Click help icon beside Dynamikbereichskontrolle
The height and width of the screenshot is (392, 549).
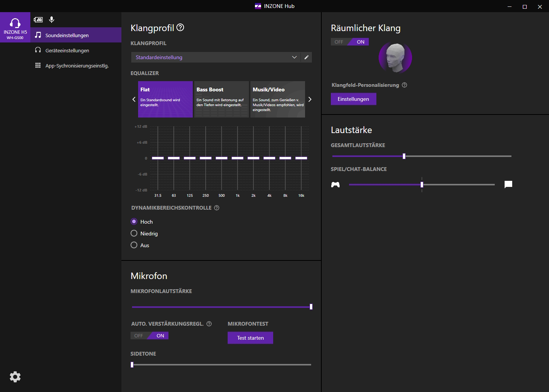(217, 208)
